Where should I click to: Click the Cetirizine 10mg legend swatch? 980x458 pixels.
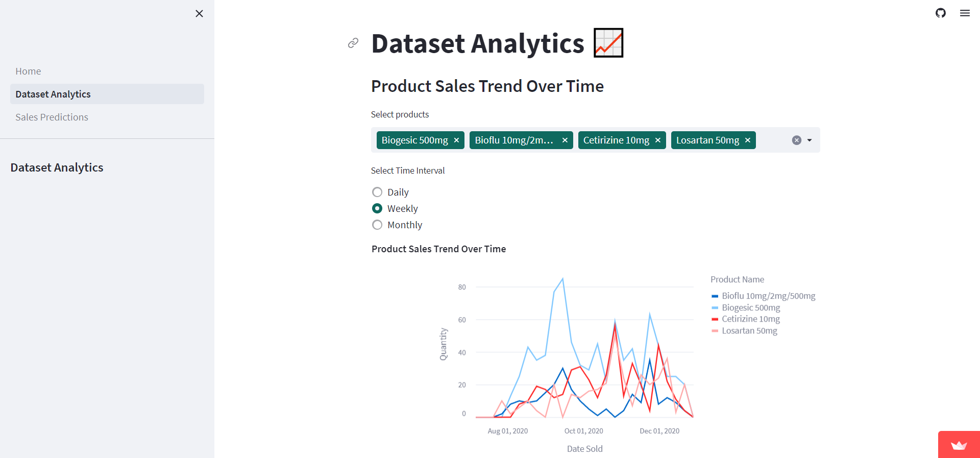pos(715,319)
